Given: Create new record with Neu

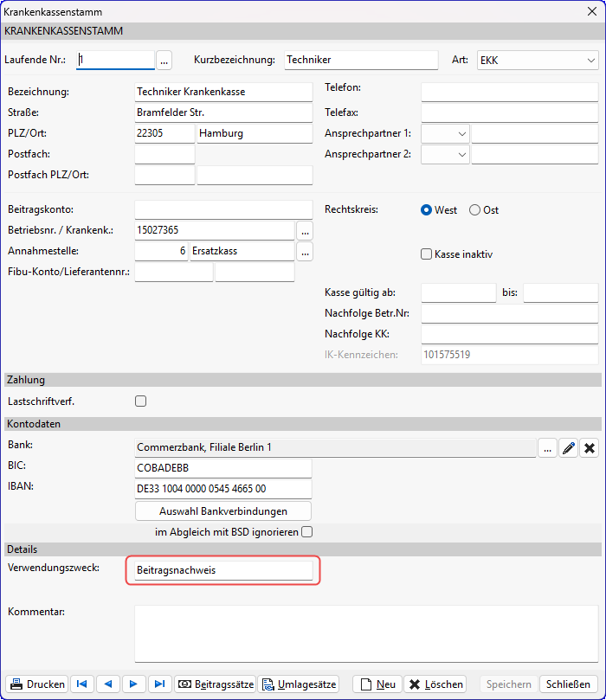Looking at the screenshot, I should tap(377, 684).
